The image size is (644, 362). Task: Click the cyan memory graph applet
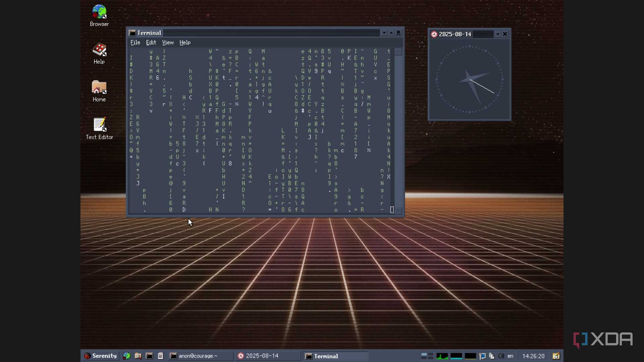456,356
